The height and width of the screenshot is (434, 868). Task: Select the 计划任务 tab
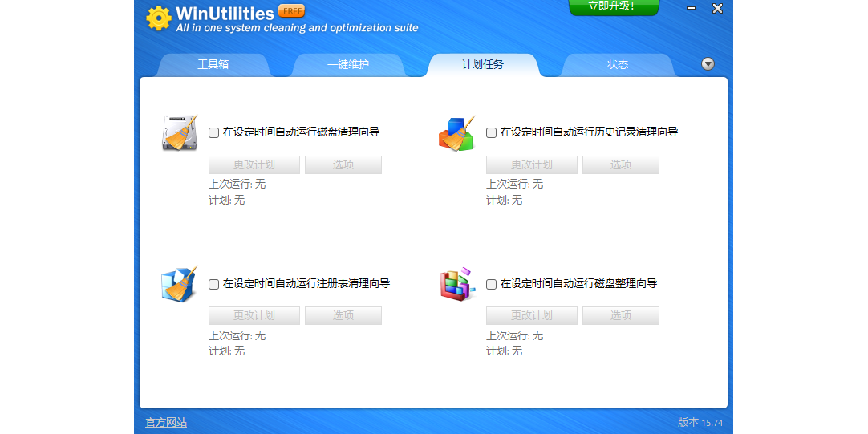click(x=483, y=65)
